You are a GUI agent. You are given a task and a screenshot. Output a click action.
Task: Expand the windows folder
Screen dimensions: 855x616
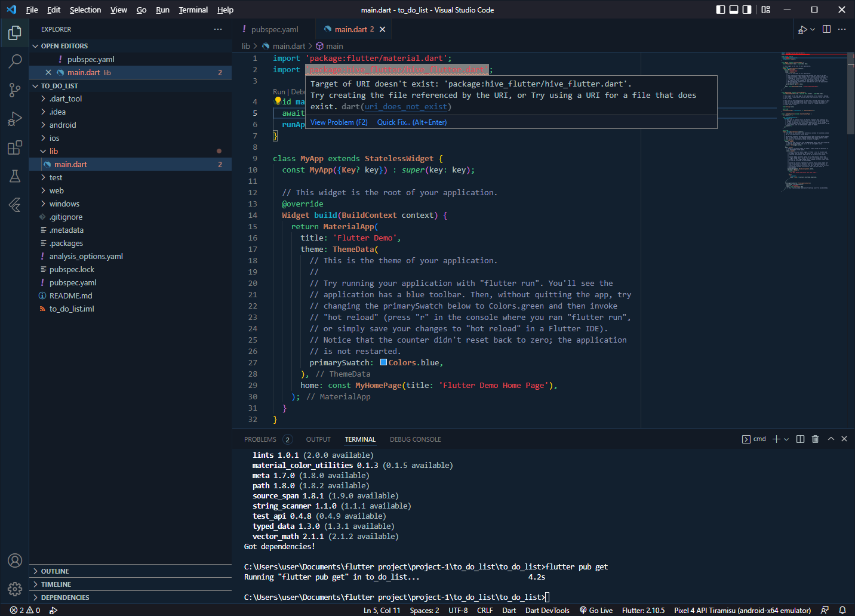[x=130, y=204]
